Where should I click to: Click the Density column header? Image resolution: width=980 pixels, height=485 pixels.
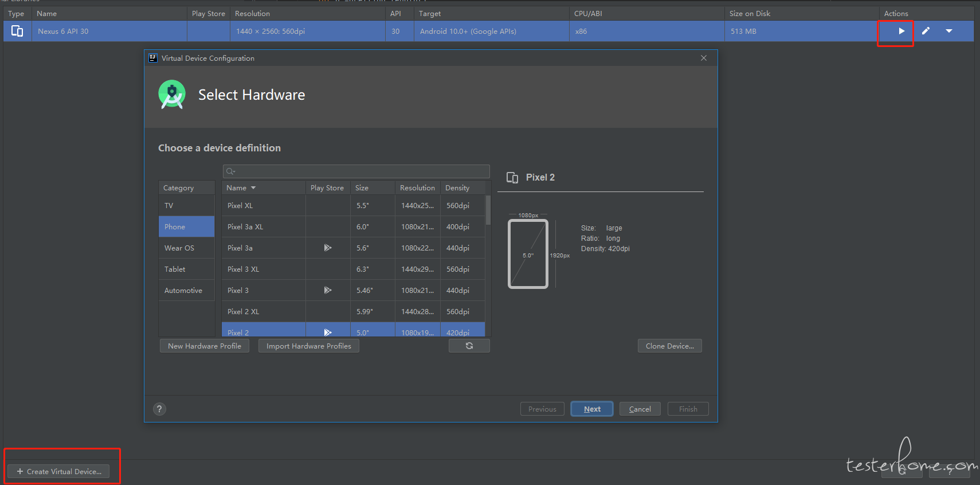click(x=463, y=187)
